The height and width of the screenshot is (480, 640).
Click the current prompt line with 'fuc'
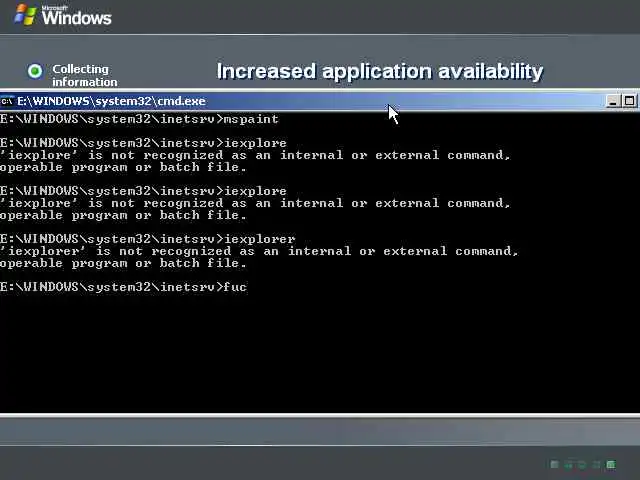[124, 287]
